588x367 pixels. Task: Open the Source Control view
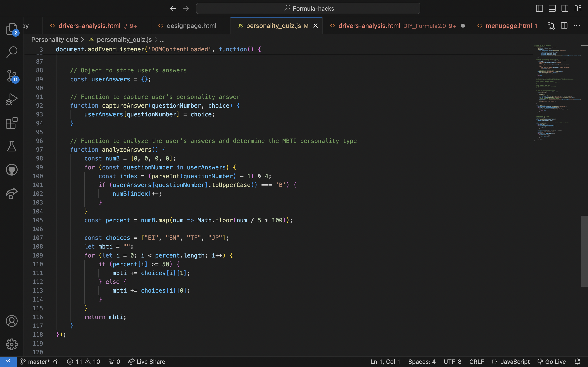pos(11,76)
